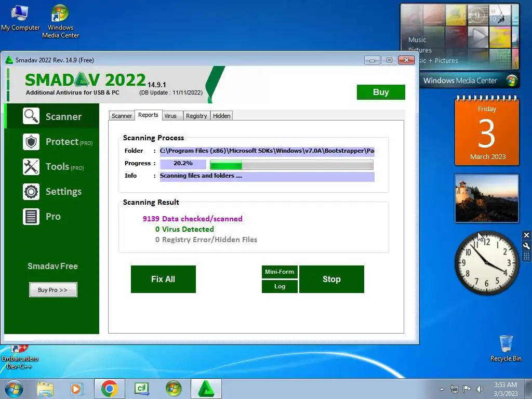Image resolution: width=532 pixels, height=399 pixels.
Task: Click the 'Smadav Free' sidebar label
Action: [52, 267]
